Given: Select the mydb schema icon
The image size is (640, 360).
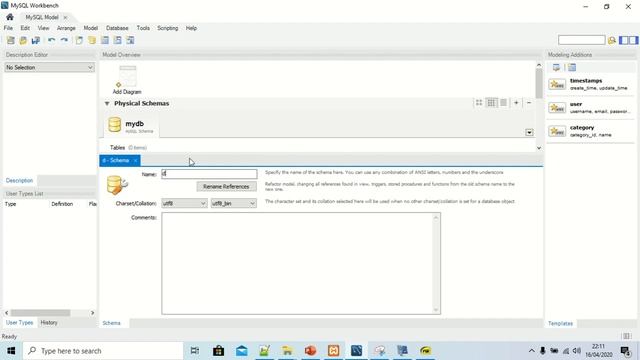Looking at the screenshot, I should coord(115,124).
